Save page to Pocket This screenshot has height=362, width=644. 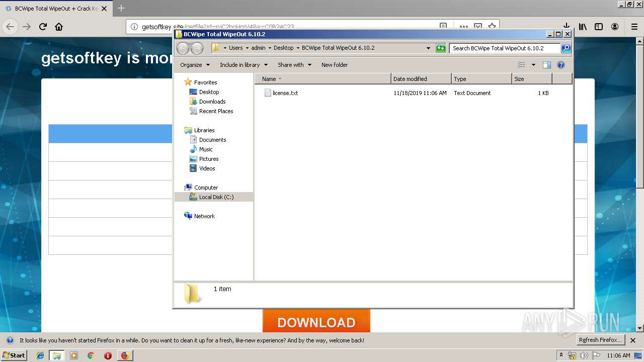pyautogui.click(x=478, y=27)
